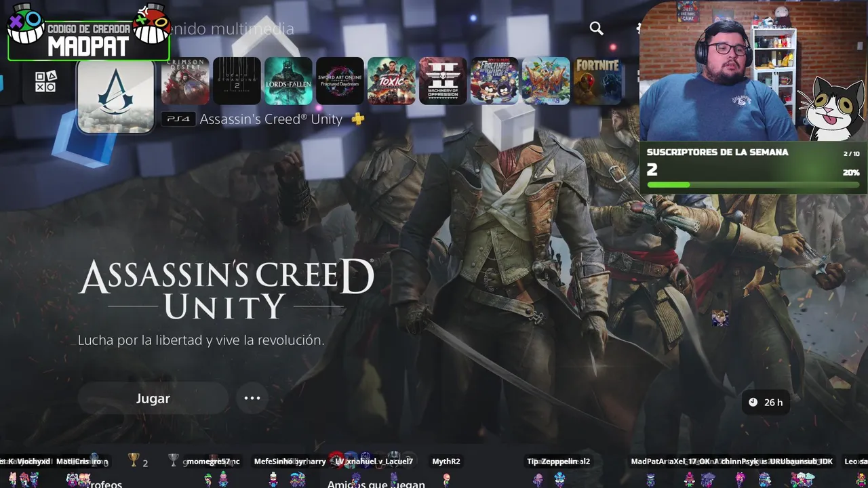Screen dimensions: 868x488
Task: Open Sword Art Online Fractured Daydream tile
Action: coord(340,81)
